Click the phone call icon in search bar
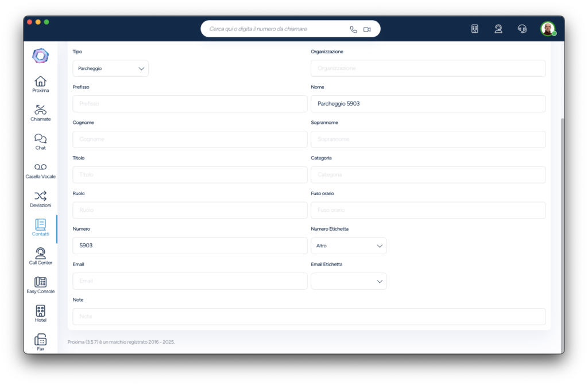Image resolution: width=588 pixels, height=385 pixels. point(353,29)
